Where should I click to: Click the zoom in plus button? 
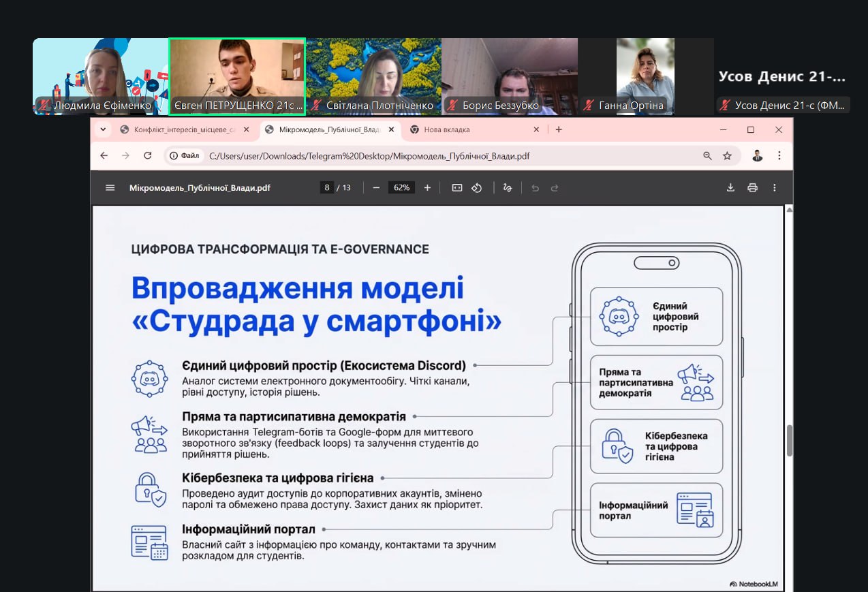[427, 188]
